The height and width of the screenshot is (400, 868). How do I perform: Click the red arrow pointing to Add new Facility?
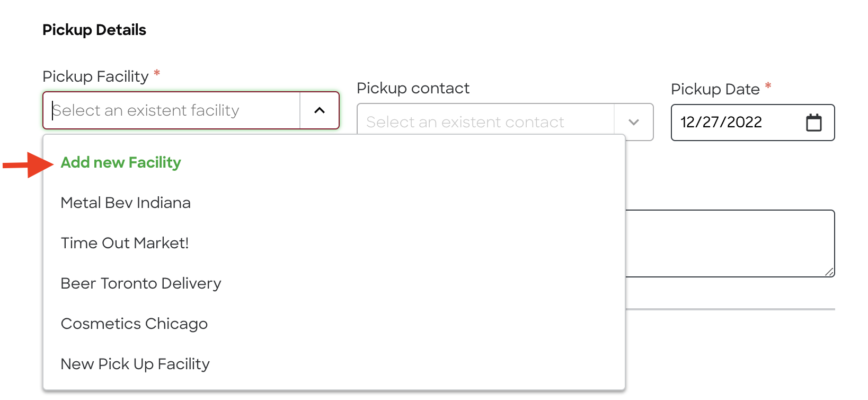pyautogui.click(x=28, y=165)
